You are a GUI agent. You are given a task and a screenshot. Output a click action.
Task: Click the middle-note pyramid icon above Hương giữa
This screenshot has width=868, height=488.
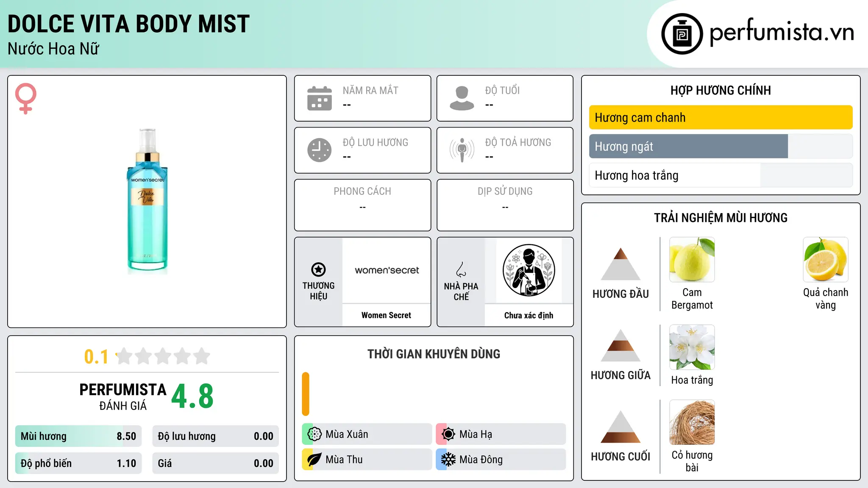[x=620, y=345]
